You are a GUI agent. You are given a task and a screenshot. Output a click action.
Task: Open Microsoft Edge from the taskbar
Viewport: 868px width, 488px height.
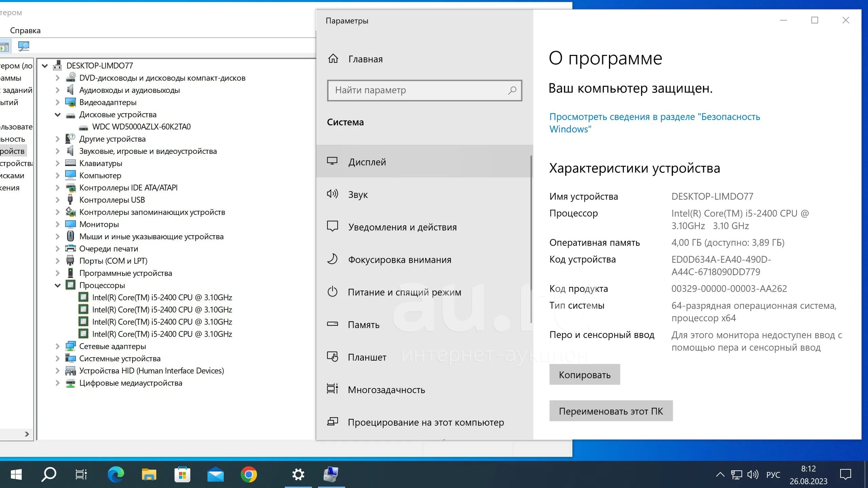116,474
